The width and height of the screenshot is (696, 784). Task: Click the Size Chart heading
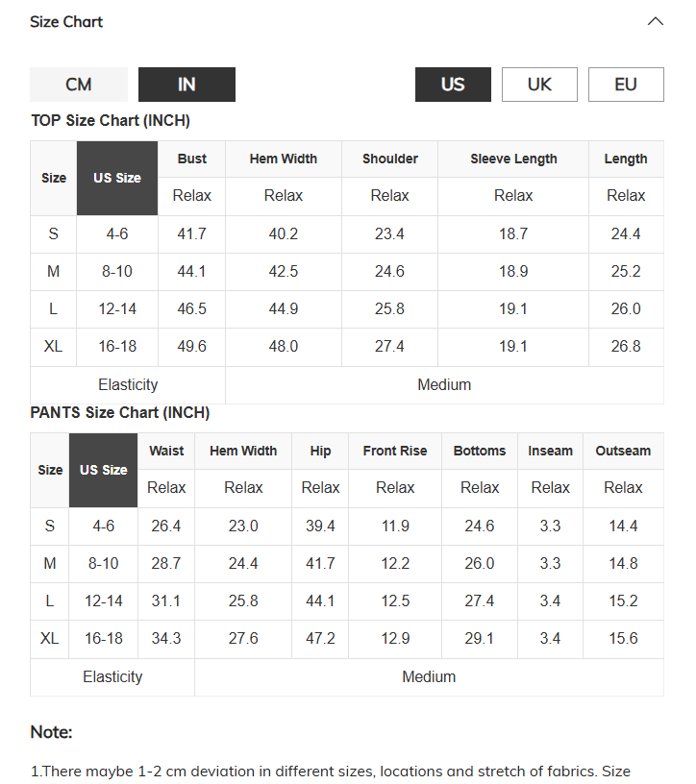coord(66,22)
